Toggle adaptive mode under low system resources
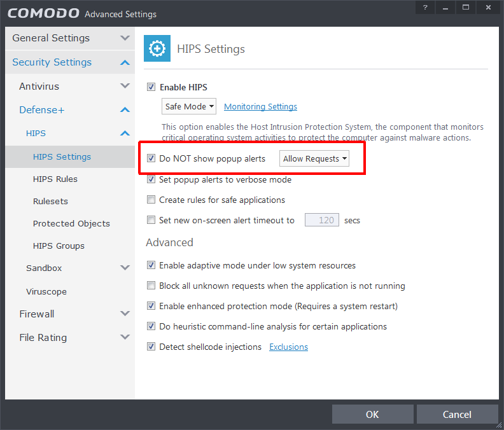Screen dimensions: 504x430 pos(151,265)
